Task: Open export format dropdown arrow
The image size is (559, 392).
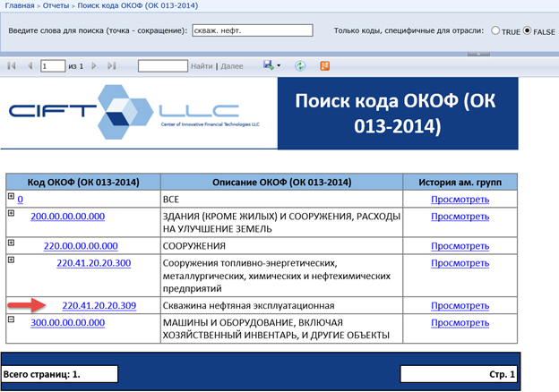Action: click(x=279, y=65)
